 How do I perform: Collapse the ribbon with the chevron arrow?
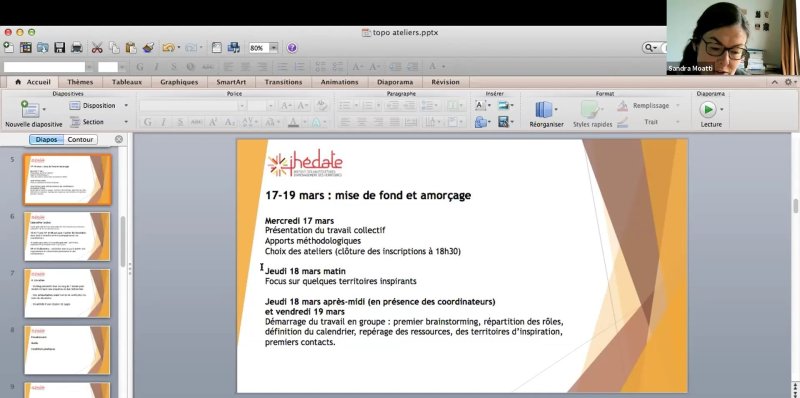click(x=774, y=82)
